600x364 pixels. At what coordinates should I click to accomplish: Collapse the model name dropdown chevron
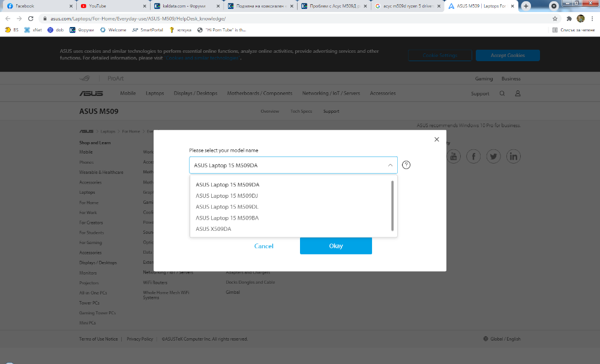tap(390, 165)
